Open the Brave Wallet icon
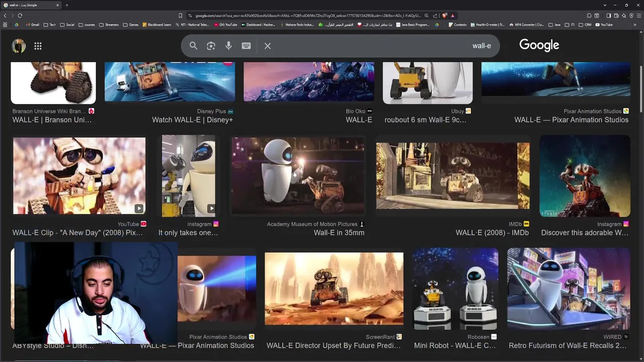 pyautogui.click(x=616, y=16)
